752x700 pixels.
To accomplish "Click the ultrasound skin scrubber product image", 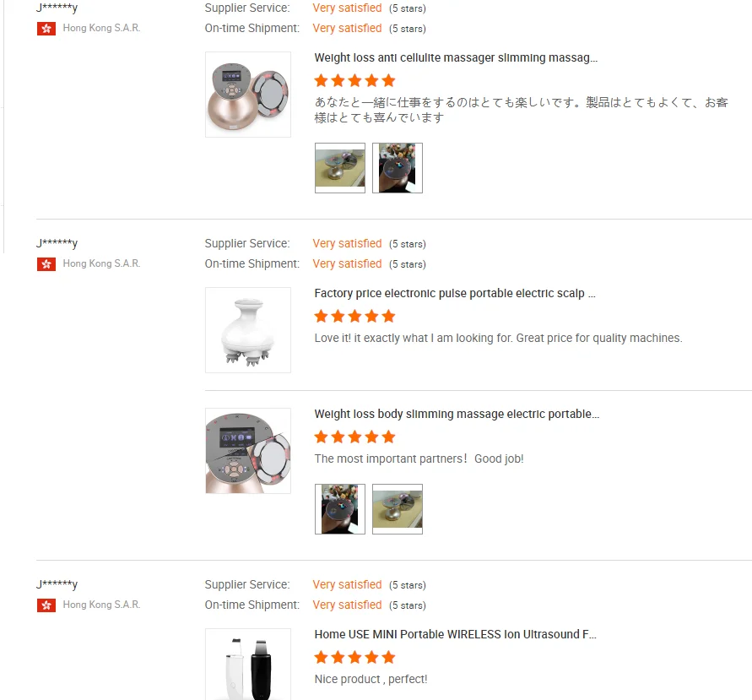I will point(248,665).
